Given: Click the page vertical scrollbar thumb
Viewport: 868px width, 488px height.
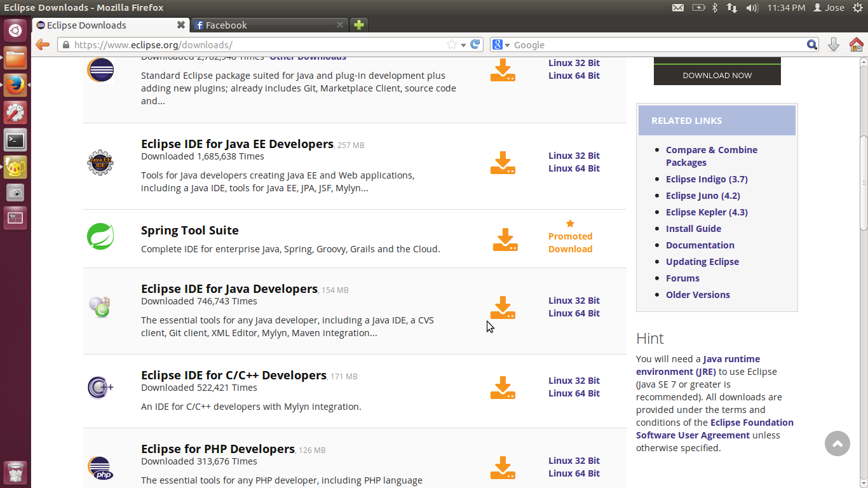Looking at the screenshot, I should [864, 183].
